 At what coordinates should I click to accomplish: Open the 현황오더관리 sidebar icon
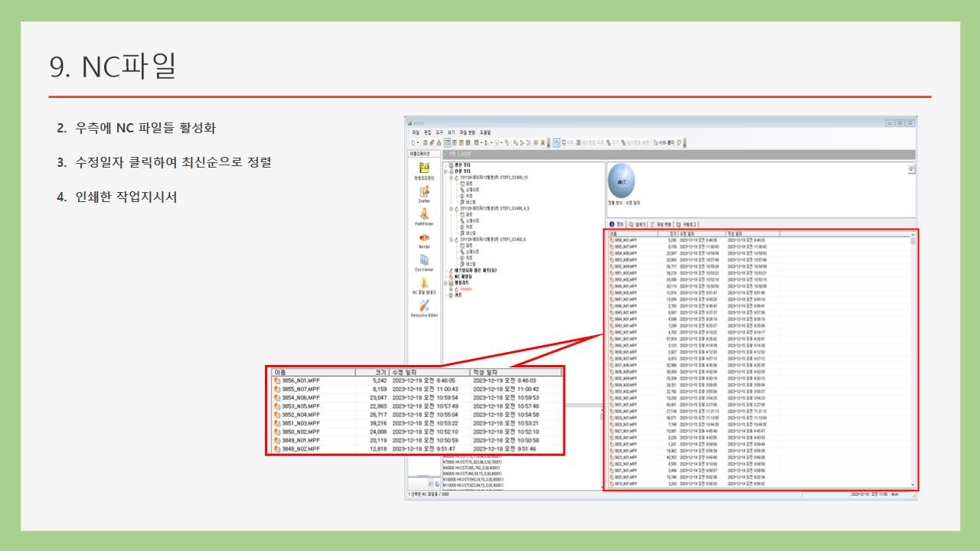coord(424,168)
